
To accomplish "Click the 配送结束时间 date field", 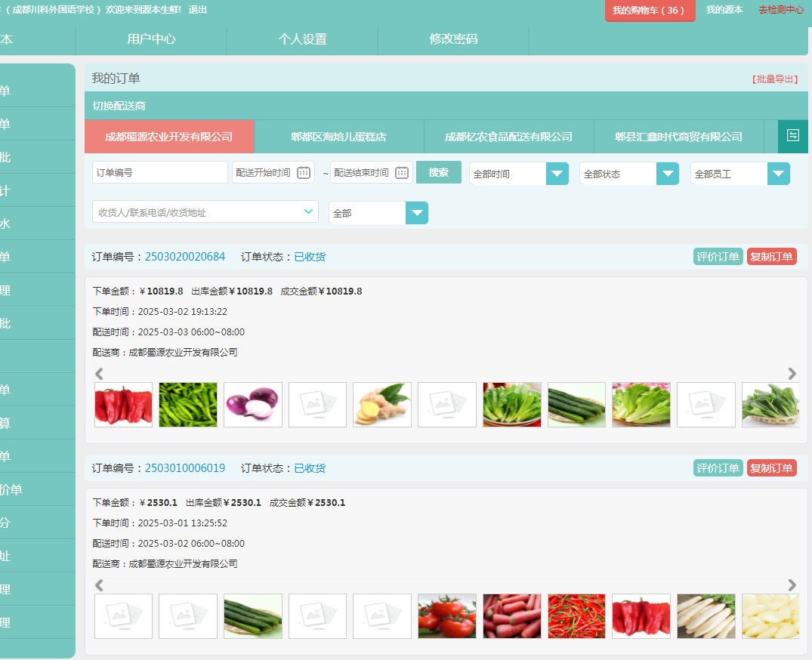I will [x=372, y=172].
